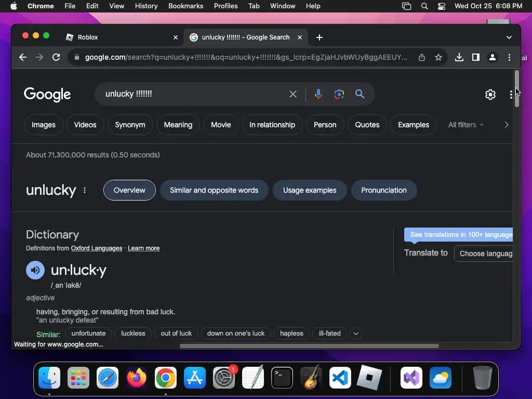Click the Google logo

coord(47,95)
